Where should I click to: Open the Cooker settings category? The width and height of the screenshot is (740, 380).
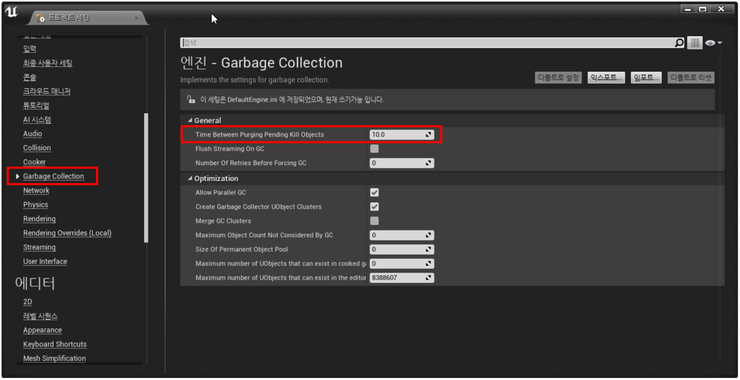(x=34, y=162)
